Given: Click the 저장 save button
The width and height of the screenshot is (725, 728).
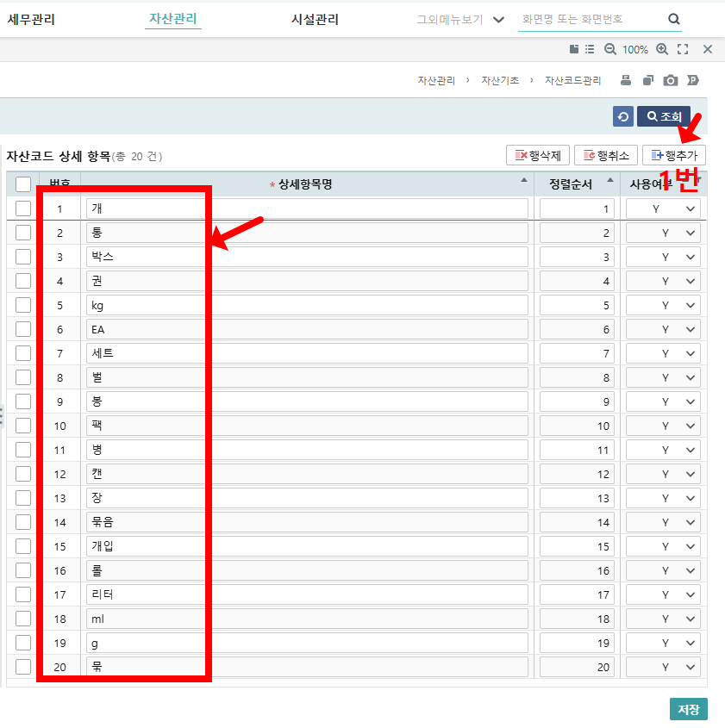Looking at the screenshot, I should click(689, 709).
